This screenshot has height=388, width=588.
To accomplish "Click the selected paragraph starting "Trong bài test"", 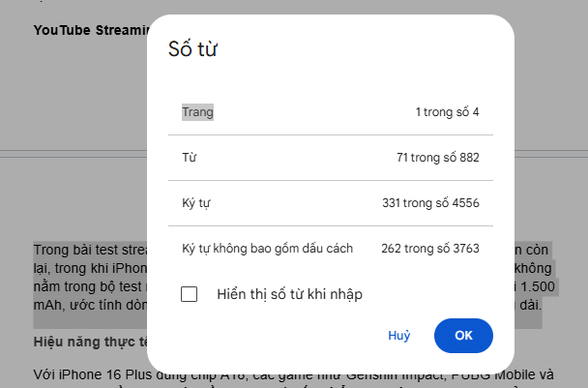I will (87, 249).
